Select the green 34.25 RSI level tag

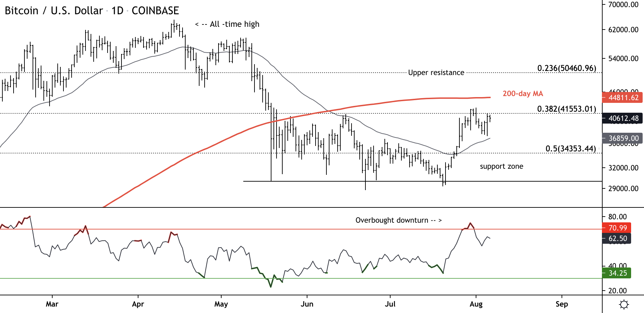click(617, 273)
